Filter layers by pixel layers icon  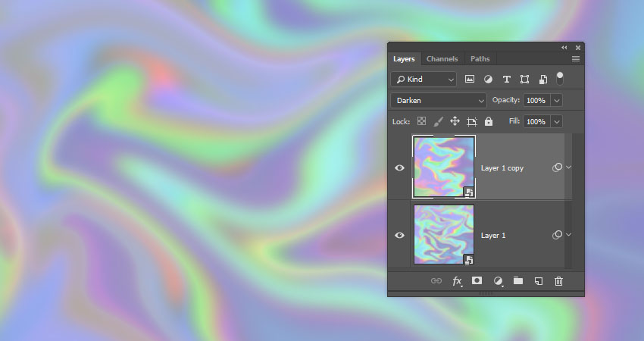[x=470, y=80]
